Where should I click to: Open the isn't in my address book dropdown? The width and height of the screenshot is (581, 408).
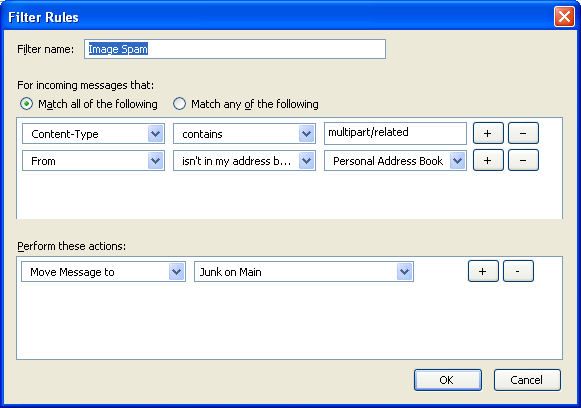(244, 160)
